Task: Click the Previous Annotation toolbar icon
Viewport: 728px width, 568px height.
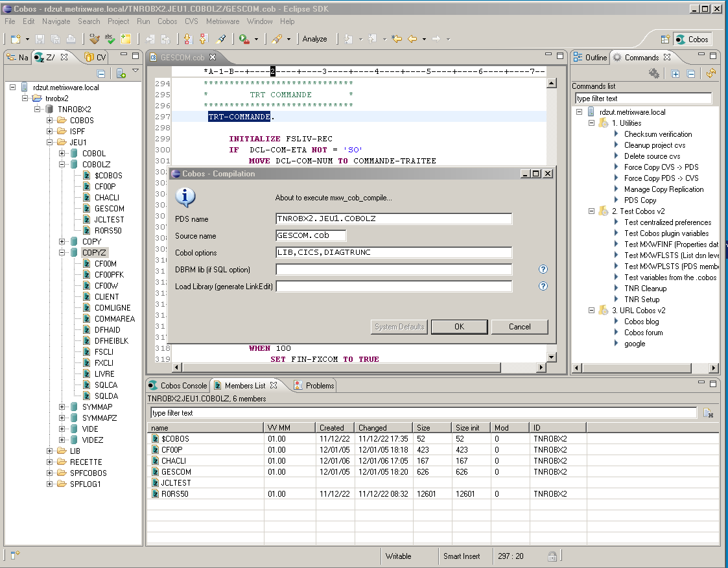Action: (372, 40)
